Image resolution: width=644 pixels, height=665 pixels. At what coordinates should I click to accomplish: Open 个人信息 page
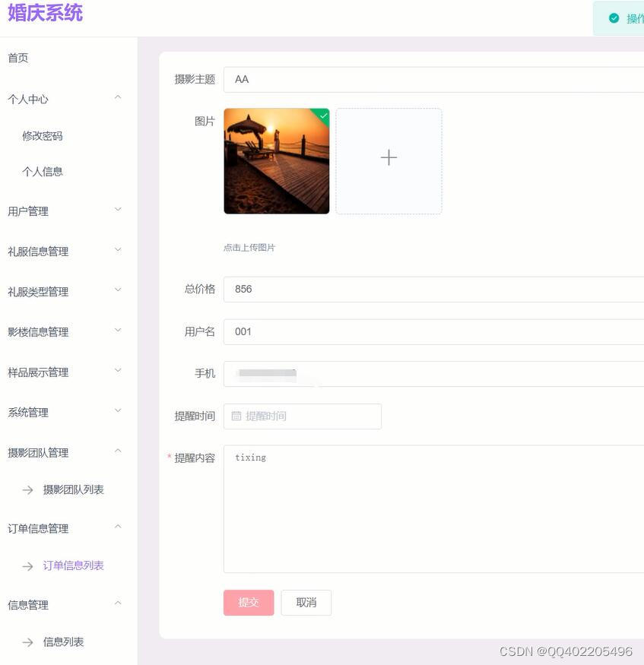click(x=43, y=172)
